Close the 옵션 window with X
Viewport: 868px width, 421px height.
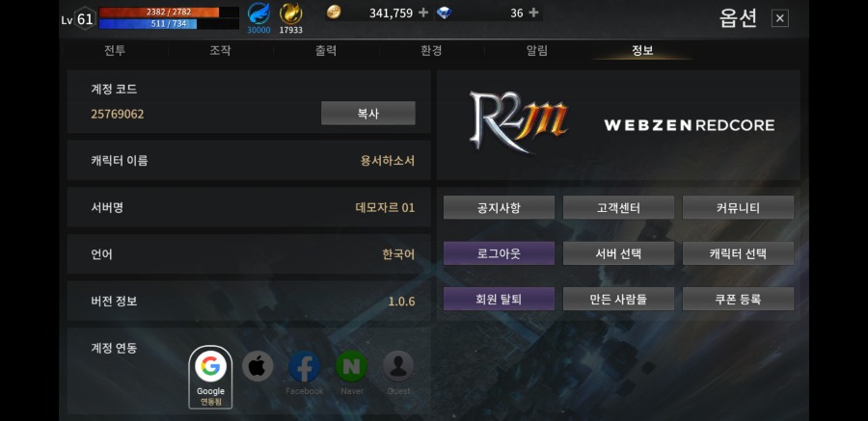pos(780,18)
